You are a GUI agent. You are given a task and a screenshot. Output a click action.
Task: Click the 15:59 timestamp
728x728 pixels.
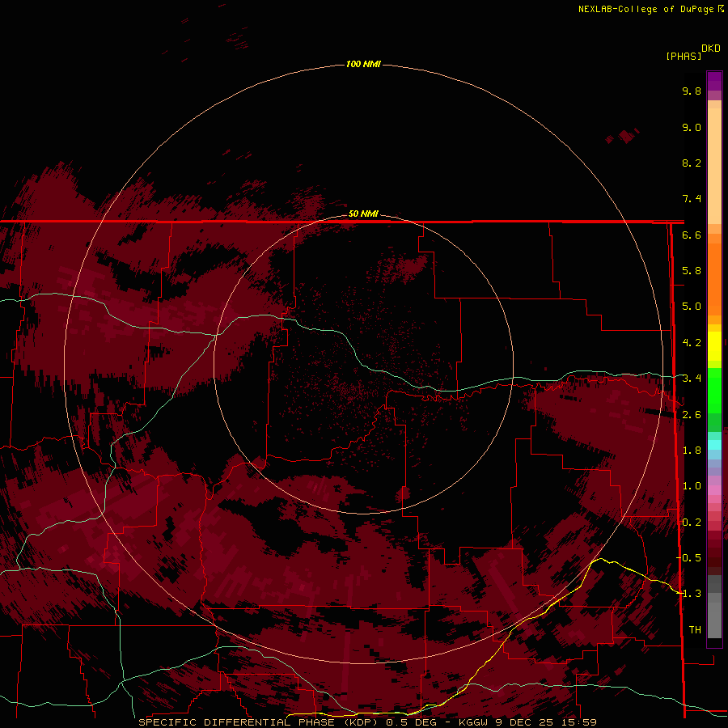point(578,722)
